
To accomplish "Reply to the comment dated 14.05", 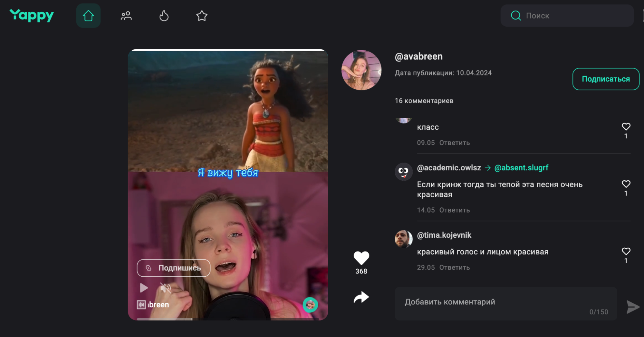I will pos(455,210).
